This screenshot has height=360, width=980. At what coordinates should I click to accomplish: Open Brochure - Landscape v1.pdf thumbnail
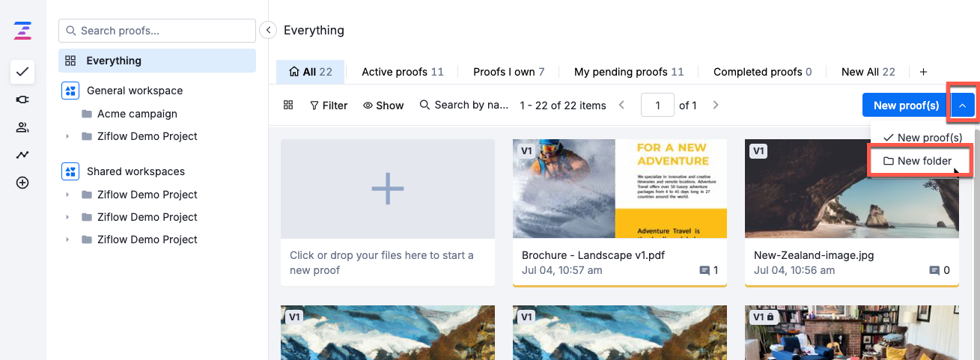(x=620, y=189)
